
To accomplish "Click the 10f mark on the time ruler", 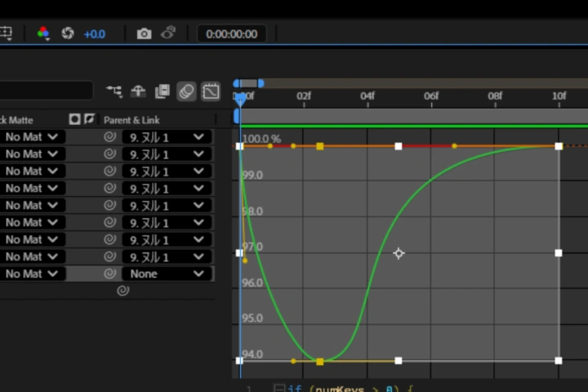I will [559, 96].
